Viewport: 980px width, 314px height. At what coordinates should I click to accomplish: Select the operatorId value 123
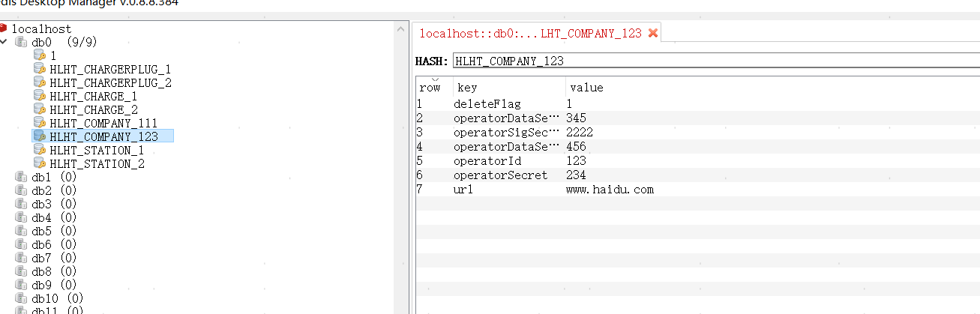[576, 160]
